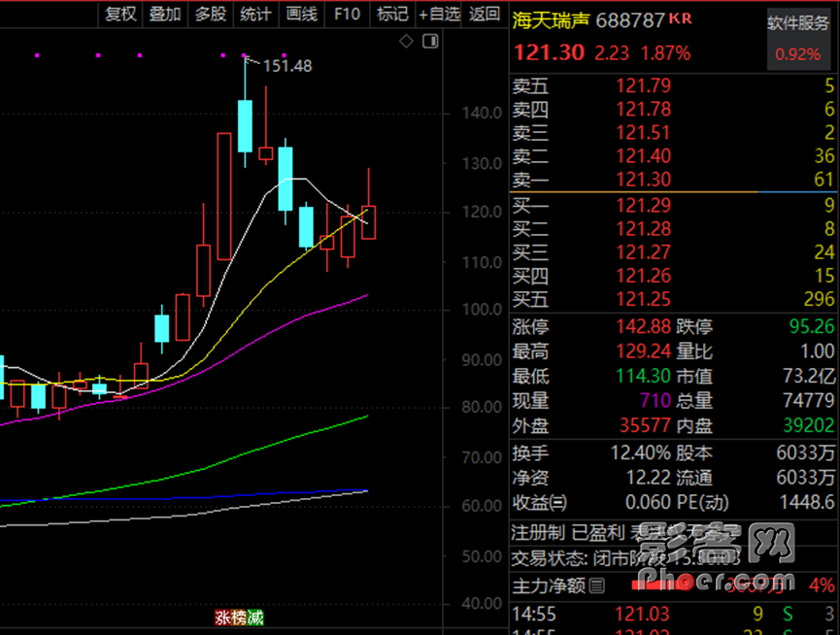
Task: Click the 主力净额 detail icon
Action: pos(597,585)
